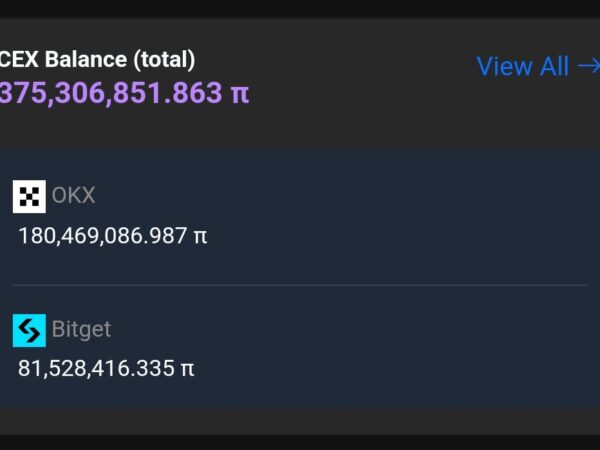Click the OKX exchange logo icon
The image size is (600, 450).
point(29,196)
